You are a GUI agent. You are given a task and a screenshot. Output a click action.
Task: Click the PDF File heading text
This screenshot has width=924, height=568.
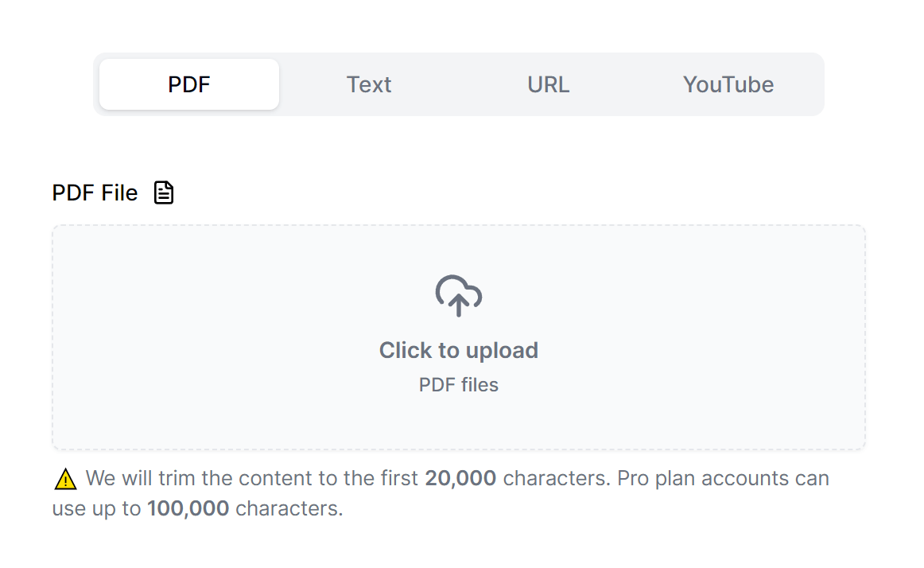[95, 192]
